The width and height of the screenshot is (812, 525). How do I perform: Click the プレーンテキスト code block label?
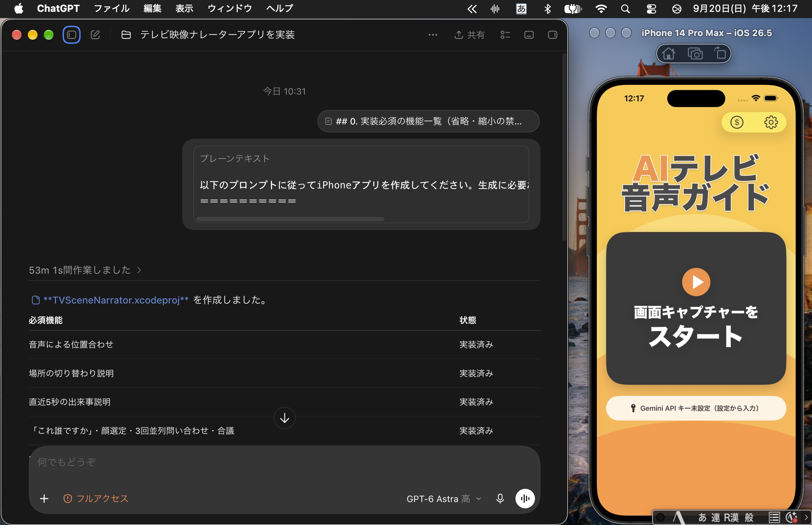235,159
